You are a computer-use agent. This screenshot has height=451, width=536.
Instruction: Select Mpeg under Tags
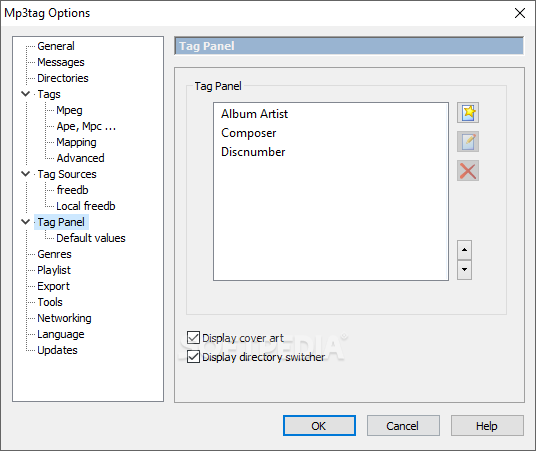click(69, 110)
